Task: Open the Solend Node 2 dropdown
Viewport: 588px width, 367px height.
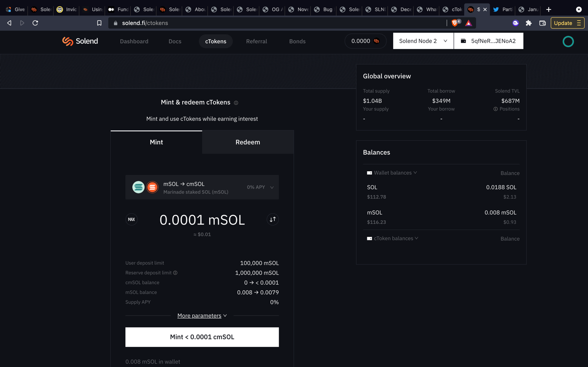Action: pyautogui.click(x=423, y=41)
